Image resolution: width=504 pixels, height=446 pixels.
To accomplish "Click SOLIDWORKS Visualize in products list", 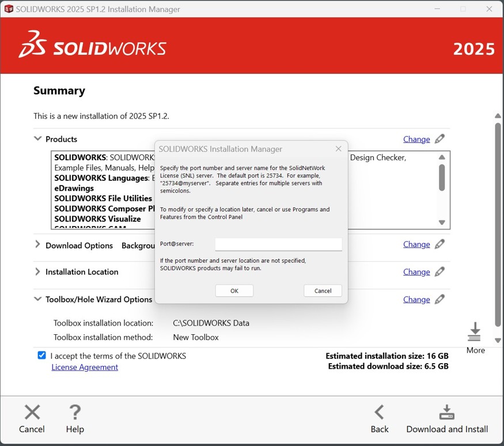I will pyautogui.click(x=97, y=219).
